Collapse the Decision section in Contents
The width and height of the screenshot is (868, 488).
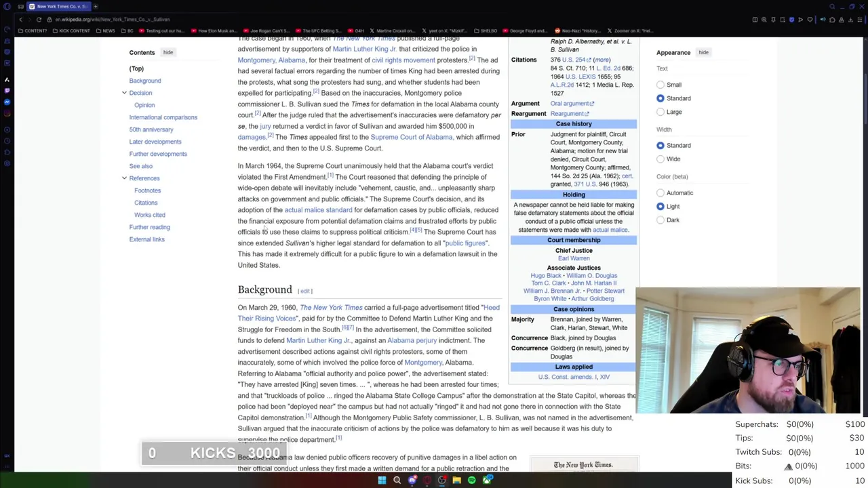tap(124, 93)
